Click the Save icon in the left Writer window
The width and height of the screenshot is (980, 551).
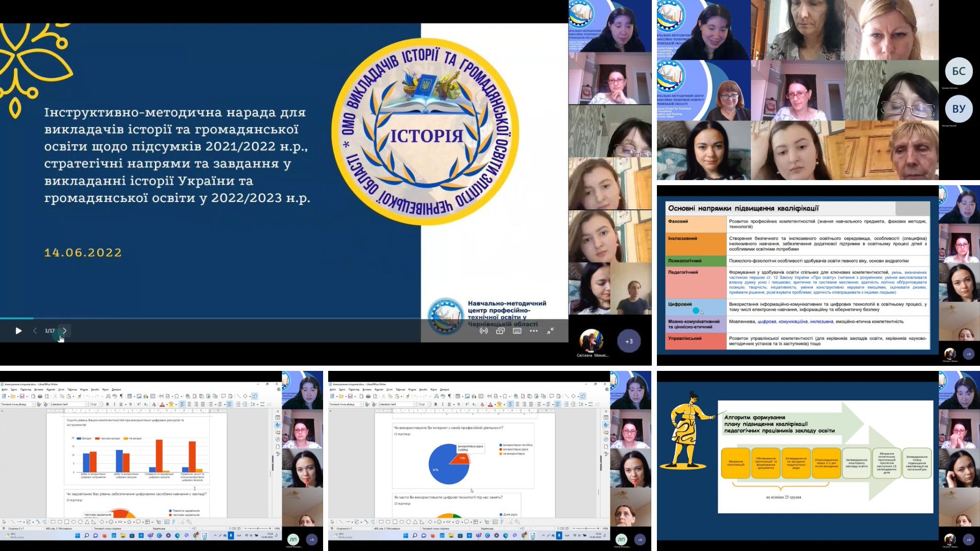[22, 396]
